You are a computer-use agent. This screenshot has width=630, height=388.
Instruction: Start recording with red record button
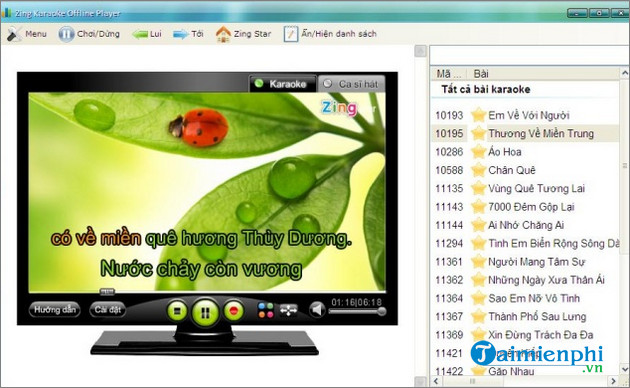233,311
